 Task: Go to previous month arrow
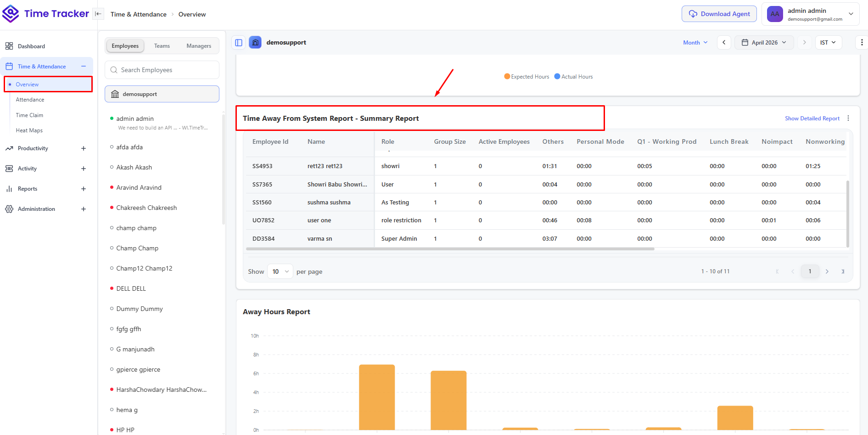724,42
